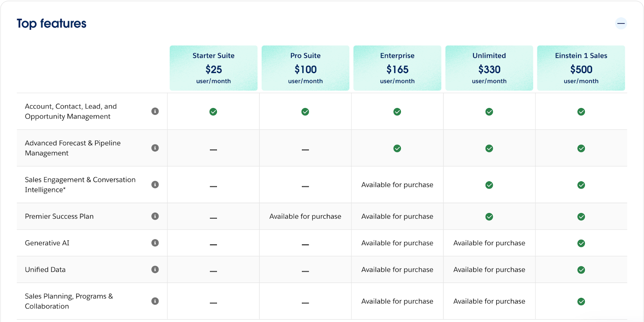Click the 'Generative AI' feature label

pyautogui.click(x=47, y=243)
